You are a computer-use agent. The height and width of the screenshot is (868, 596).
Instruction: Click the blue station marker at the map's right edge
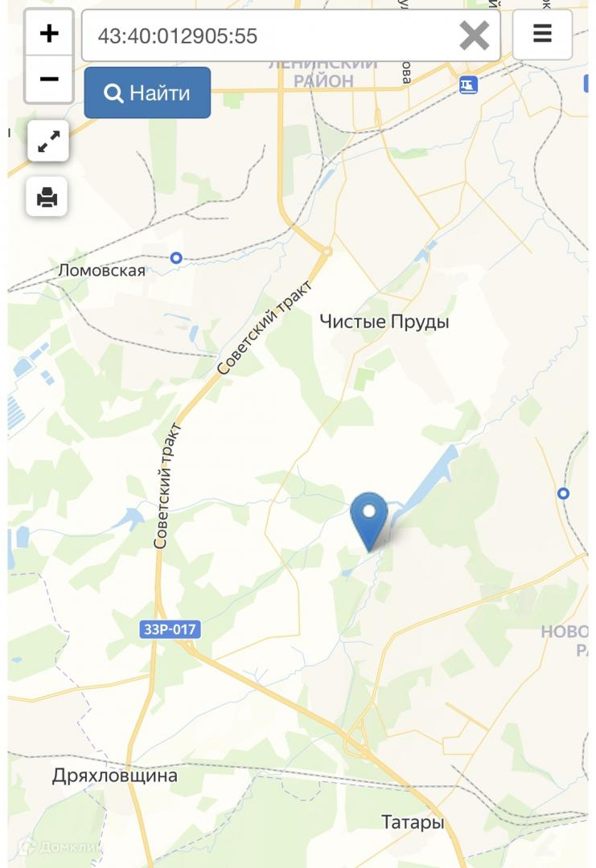563,493
